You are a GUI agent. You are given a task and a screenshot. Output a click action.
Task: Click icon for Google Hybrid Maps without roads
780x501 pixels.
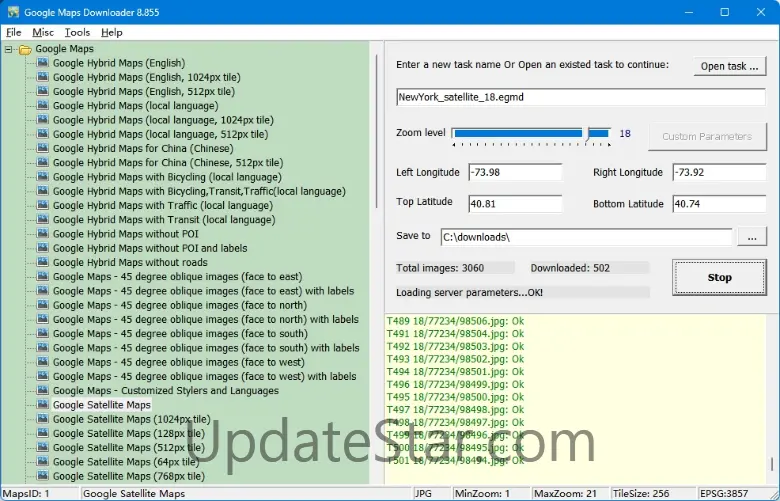43,262
